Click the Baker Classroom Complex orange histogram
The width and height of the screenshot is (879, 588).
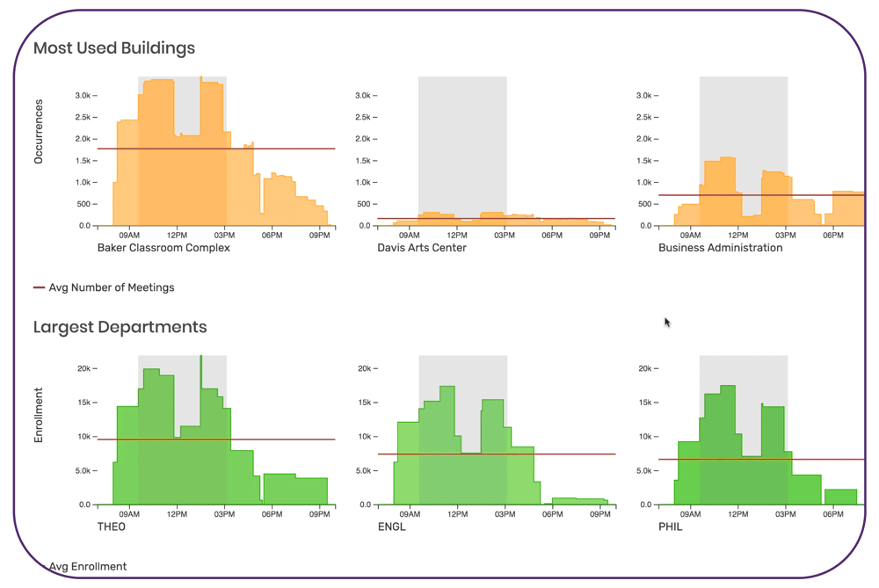click(176, 176)
